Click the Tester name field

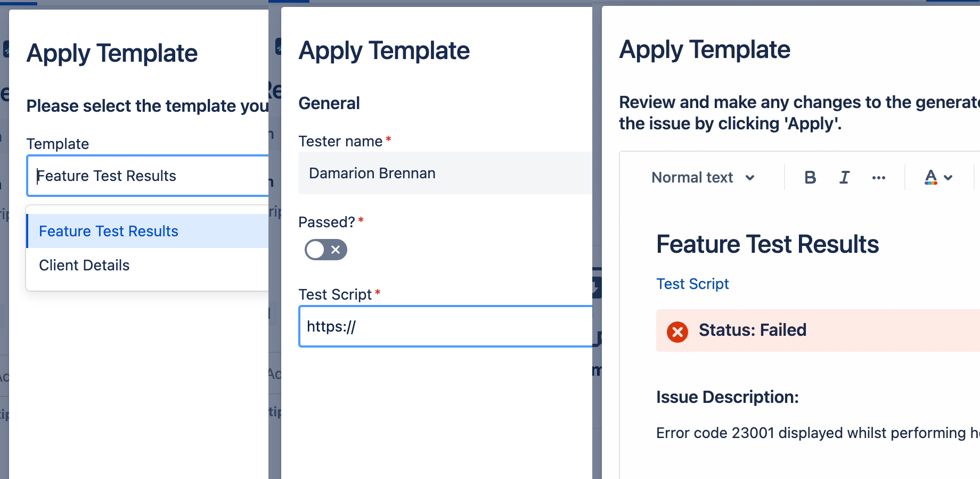[x=445, y=173]
